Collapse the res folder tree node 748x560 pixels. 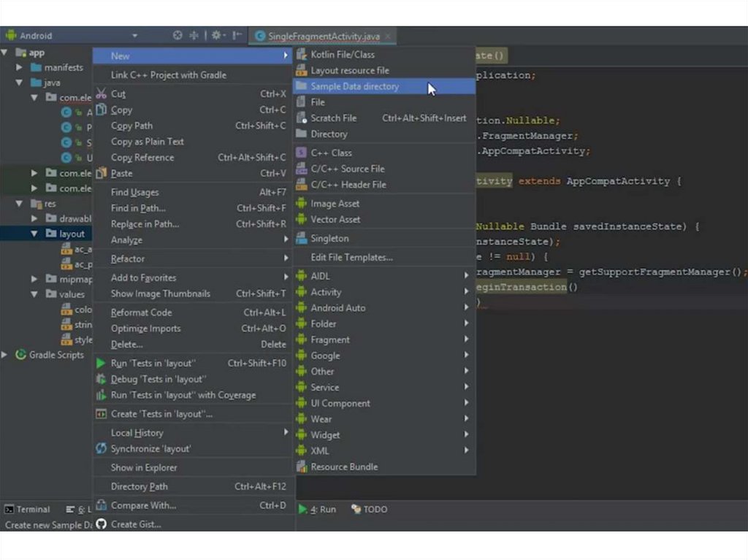click(20, 204)
